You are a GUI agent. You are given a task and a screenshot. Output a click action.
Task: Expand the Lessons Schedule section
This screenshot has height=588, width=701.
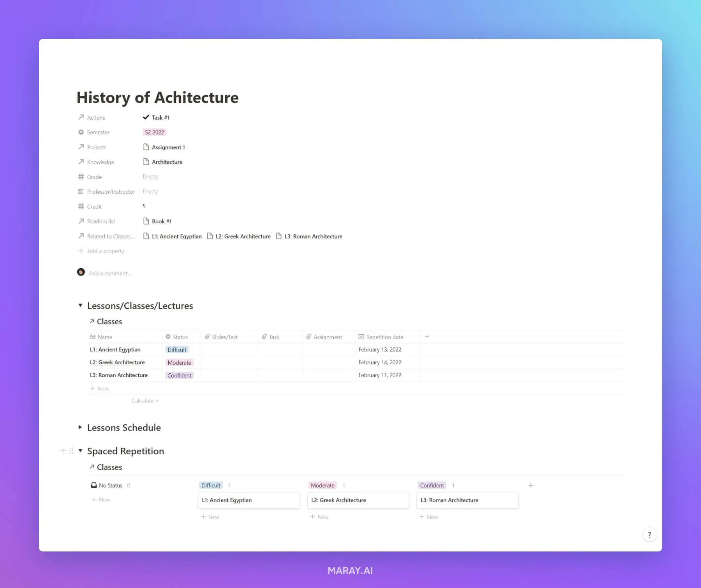pos(81,427)
